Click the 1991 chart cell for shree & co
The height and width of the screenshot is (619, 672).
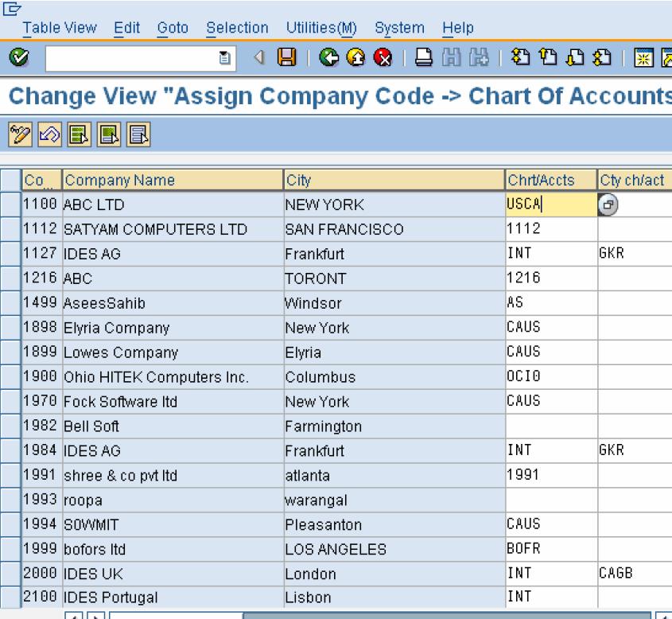[x=550, y=476]
